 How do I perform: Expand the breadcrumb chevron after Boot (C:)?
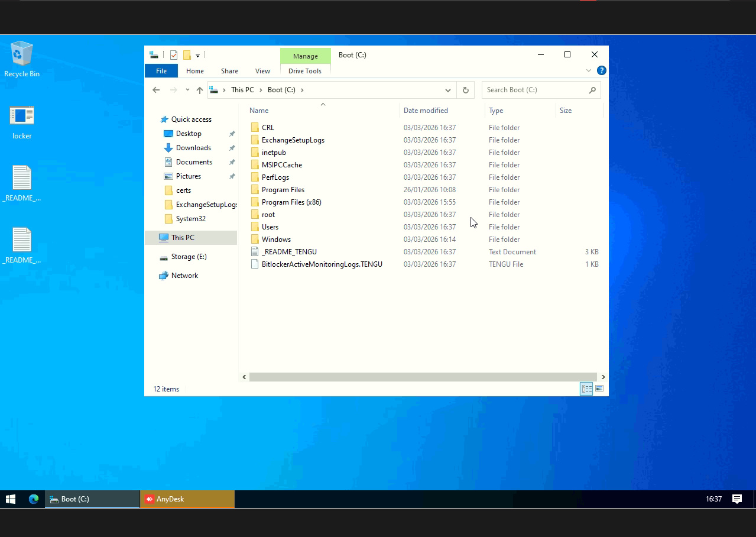click(x=302, y=90)
